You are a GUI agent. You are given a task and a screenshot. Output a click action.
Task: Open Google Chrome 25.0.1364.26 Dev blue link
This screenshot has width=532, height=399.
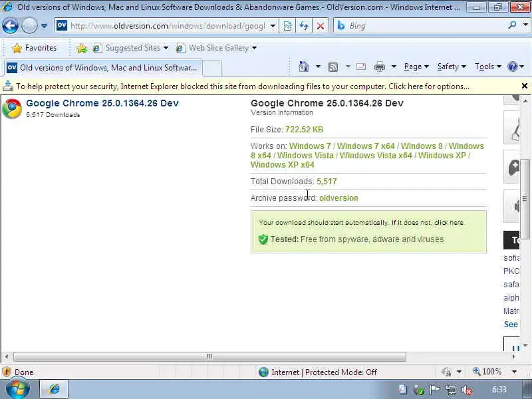pyautogui.click(x=102, y=103)
